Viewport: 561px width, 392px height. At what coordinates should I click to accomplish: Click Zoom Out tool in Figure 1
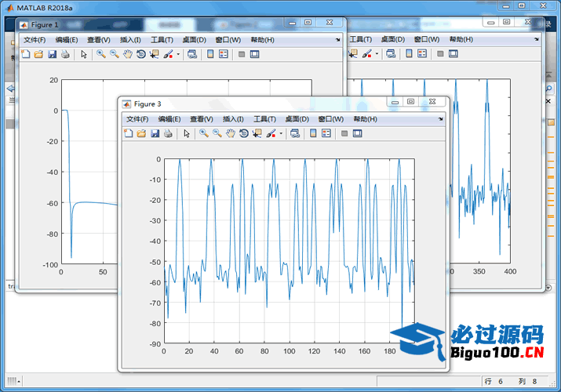click(115, 54)
